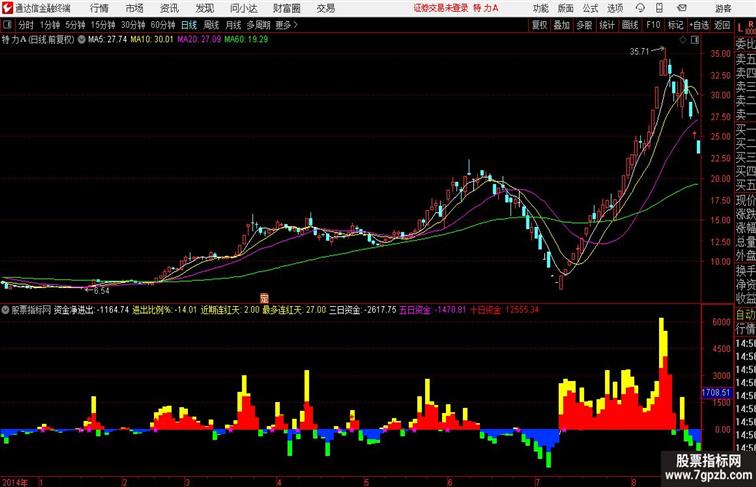The height and width of the screenshot is (487, 756).
Task: Click the 十日资金 value label
Action: (x=504, y=310)
